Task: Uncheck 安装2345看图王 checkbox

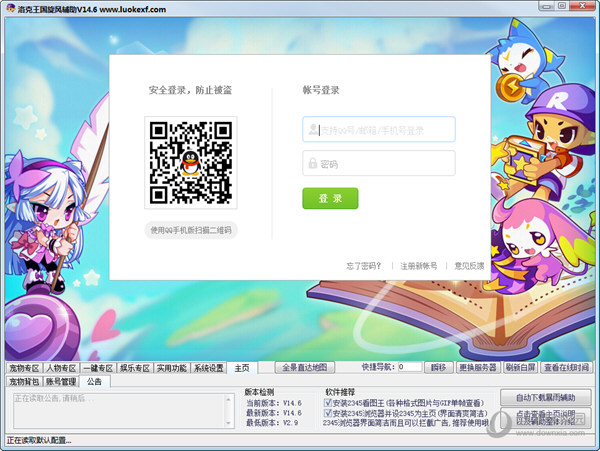Action: (328, 402)
